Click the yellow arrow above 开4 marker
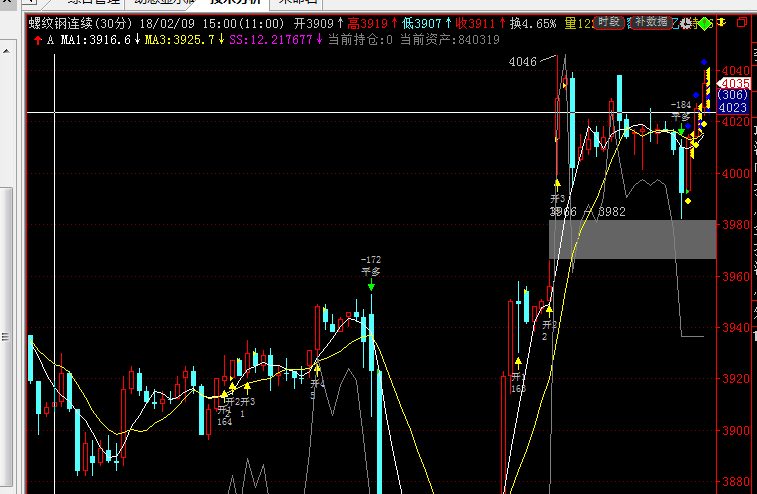Image resolution: width=757 pixels, height=494 pixels. [x=317, y=369]
